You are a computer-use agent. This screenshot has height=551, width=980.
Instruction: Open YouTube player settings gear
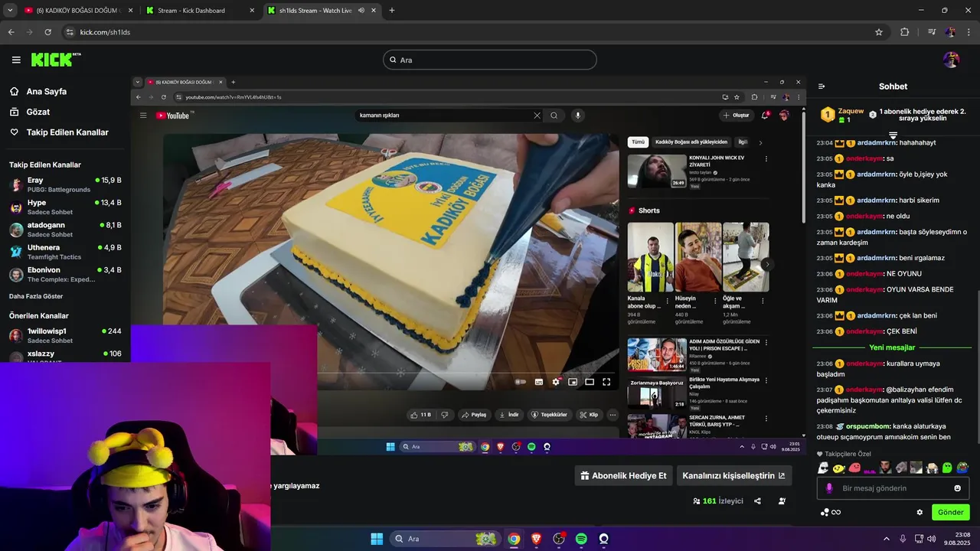556,382
